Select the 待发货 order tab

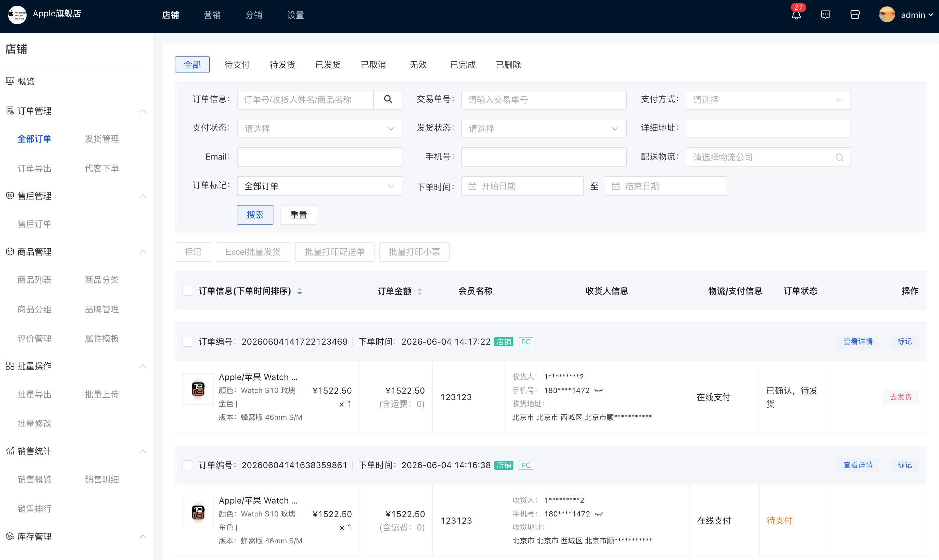click(283, 65)
